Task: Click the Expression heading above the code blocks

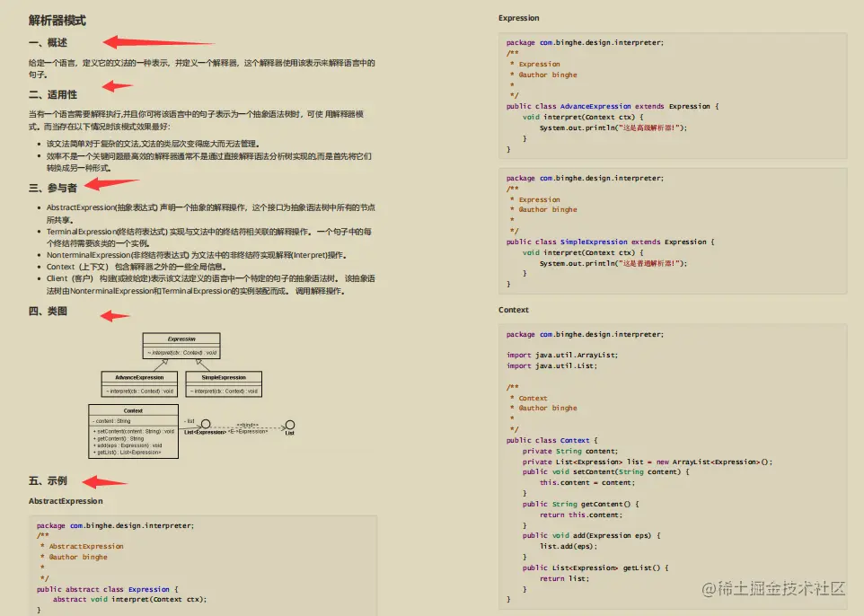Action: coord(518,18)
